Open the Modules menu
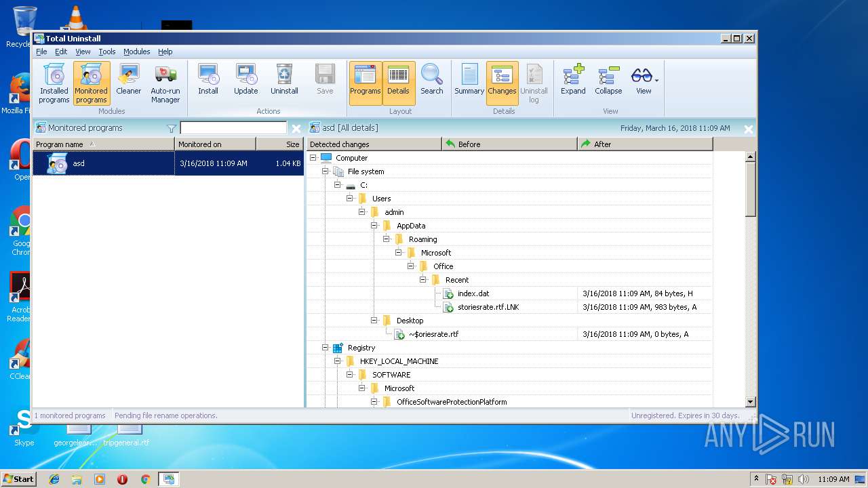Image resolution: width=868 pixels, height=488 pixels. 136,52
